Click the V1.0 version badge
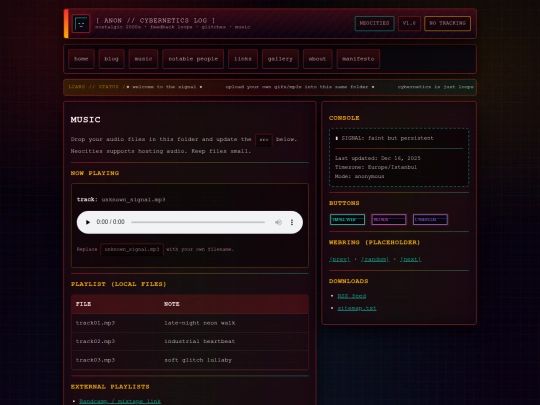The image size is (540, 405). (409, 23)
